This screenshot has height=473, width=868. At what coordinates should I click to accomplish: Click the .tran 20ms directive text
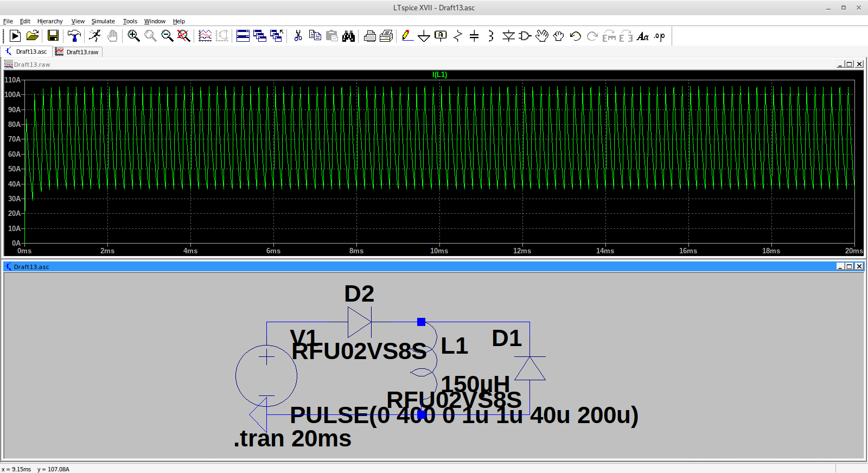[x=292, y=439]
